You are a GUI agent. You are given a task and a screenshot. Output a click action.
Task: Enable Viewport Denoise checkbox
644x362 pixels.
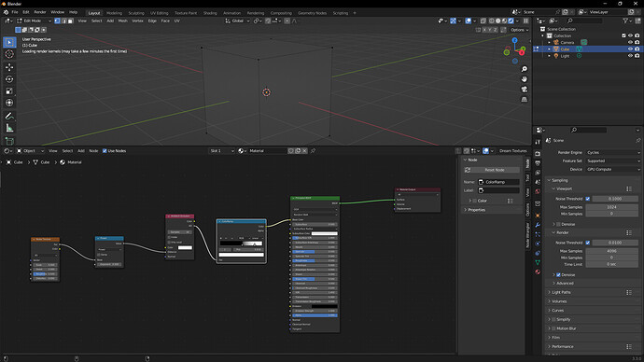[558, 224]
